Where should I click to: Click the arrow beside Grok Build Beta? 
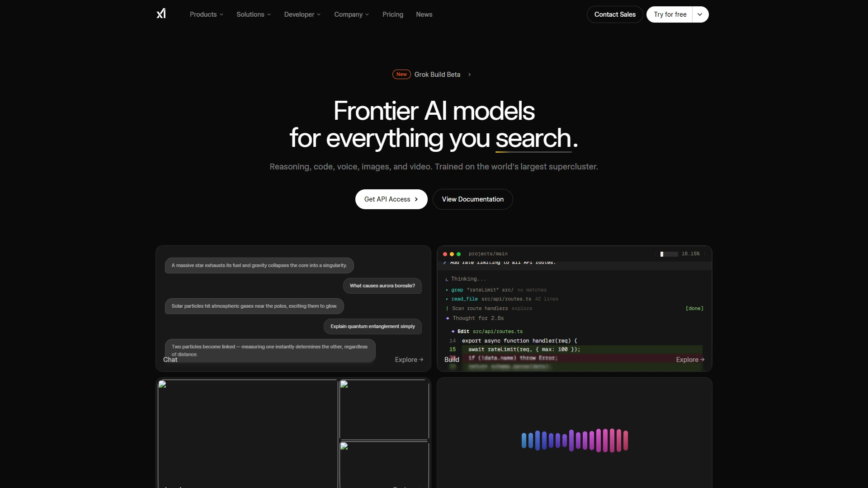pos(469,75)
